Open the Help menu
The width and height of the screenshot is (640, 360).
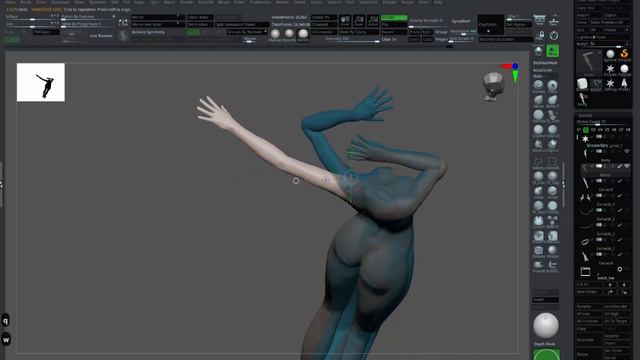[438, 2]
